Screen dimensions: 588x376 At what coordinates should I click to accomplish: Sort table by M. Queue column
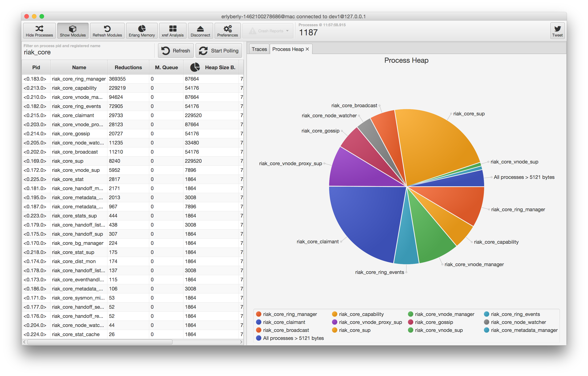pos(166,67)
